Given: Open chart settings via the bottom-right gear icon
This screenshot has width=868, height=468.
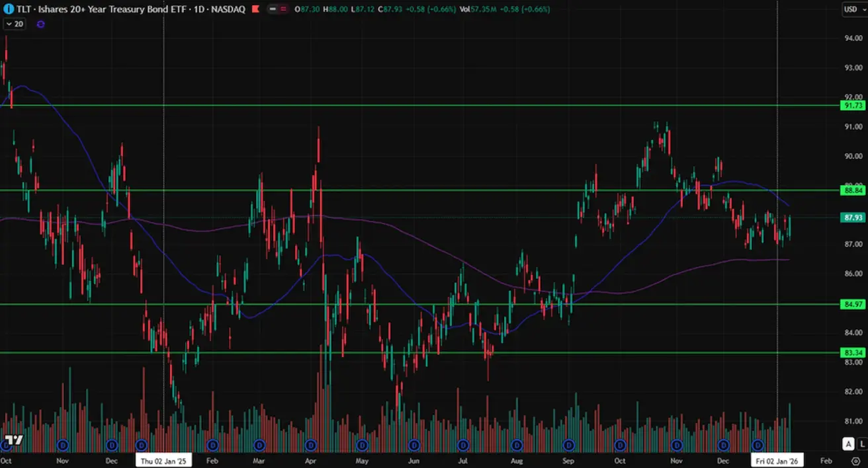Looking at the screenshot, I should point(855,461).
